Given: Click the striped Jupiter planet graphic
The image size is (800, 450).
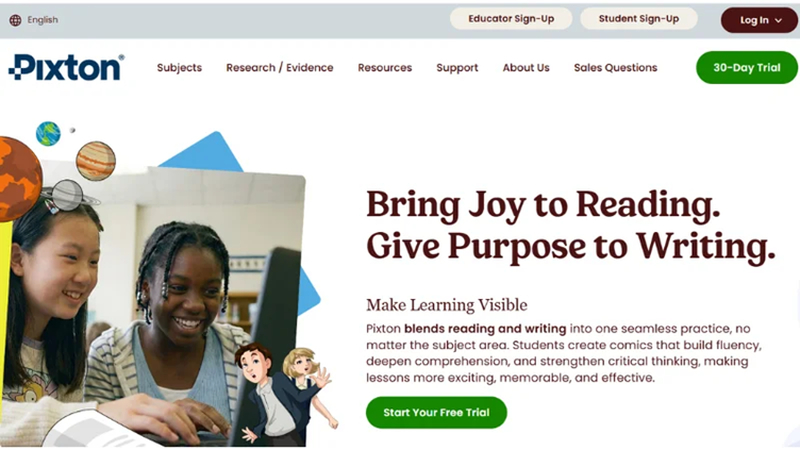Looking at the screenshot, I should click(96, 161).
